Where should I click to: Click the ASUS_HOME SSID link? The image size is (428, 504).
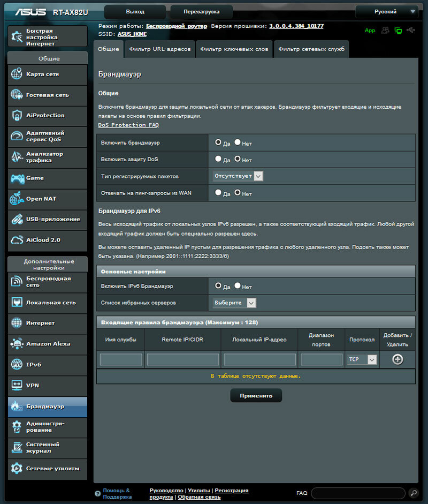(132, 34)
